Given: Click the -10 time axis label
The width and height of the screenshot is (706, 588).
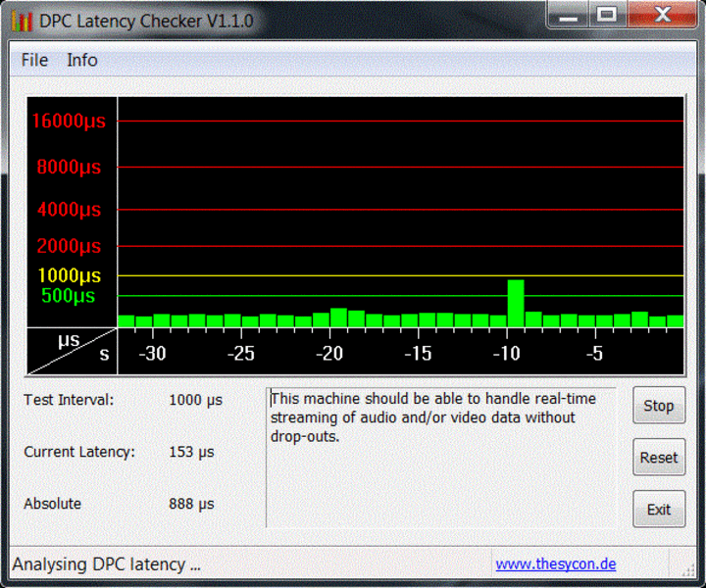Looking at the screenshot, I should point(507,354).
